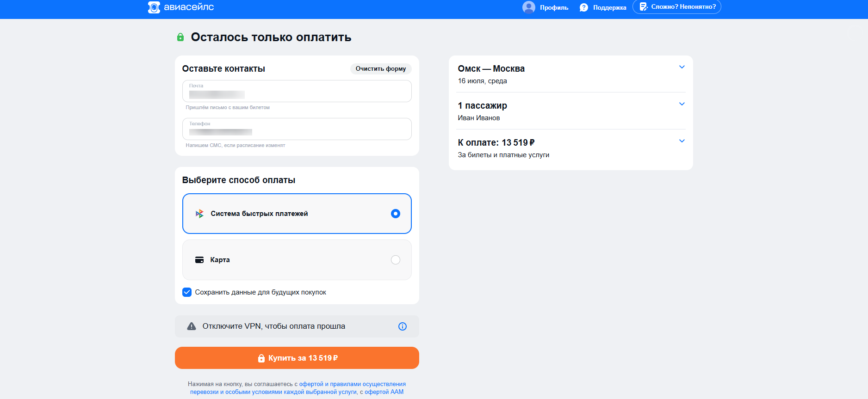Click Купить за 13 519 ₽ button
This screenshot has height=399, width=868.
click(297, 358)
